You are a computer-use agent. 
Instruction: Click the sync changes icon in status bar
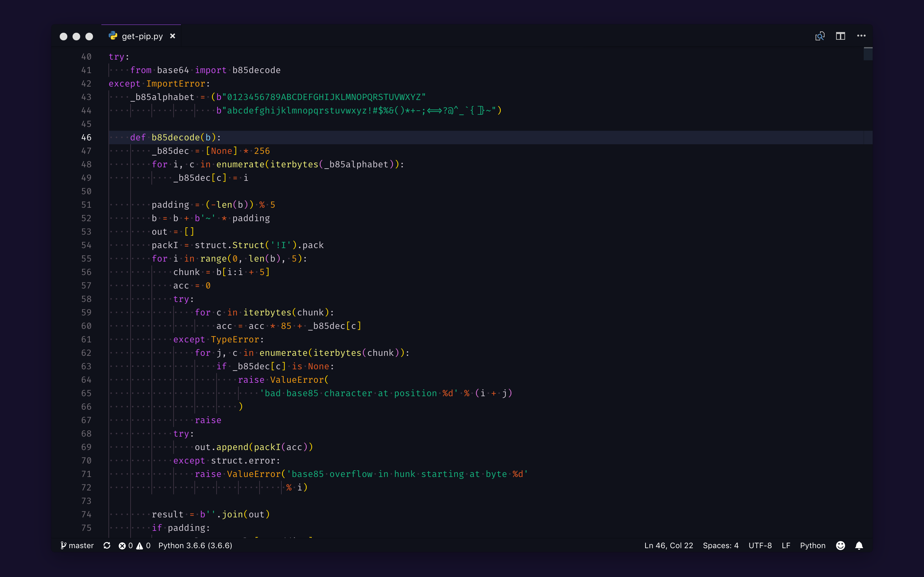tap(107, 545)
